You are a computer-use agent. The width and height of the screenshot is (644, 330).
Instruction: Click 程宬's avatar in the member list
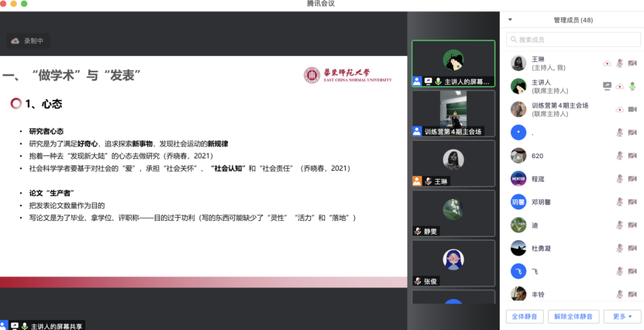(518, 178)
